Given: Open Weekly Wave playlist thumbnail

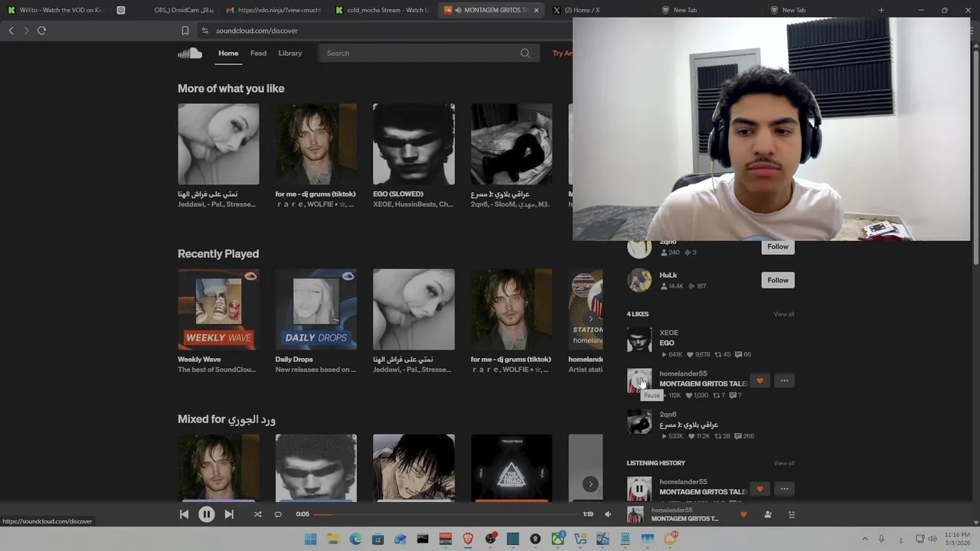Looking at the screenshot, I should 218,309.
